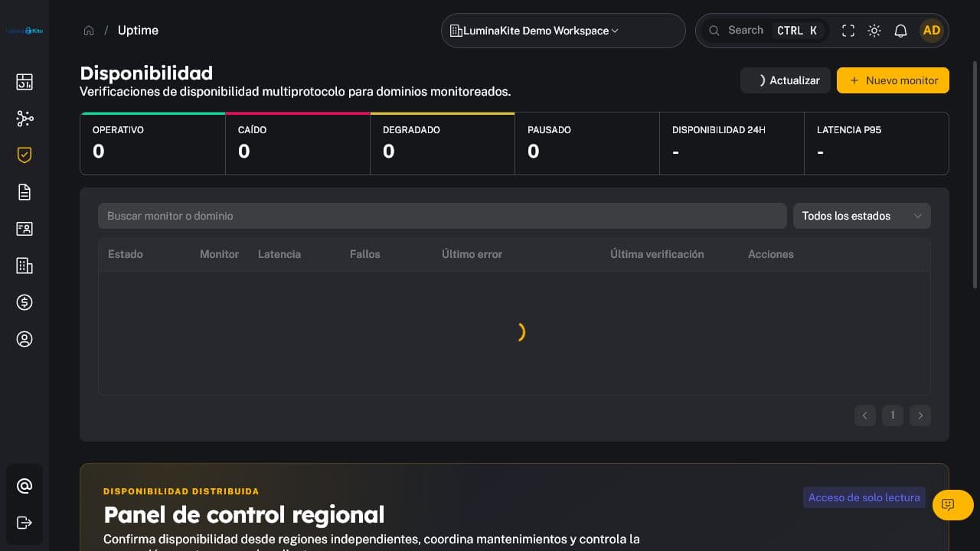Click the Uptime breadcrumb
Screen dimensions: 980x551
[x=138, y=31]
